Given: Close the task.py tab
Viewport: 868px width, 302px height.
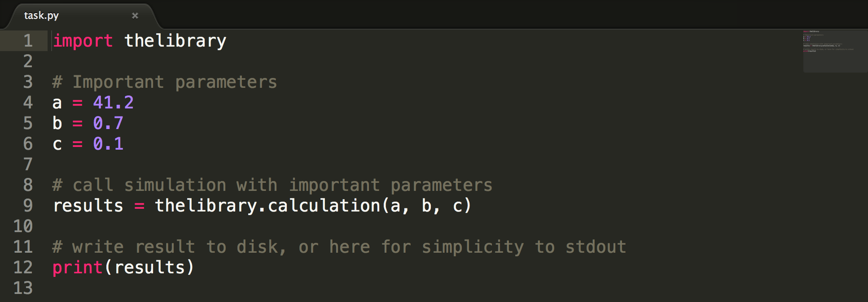Looking at the screenshot, I should [135, 16].
